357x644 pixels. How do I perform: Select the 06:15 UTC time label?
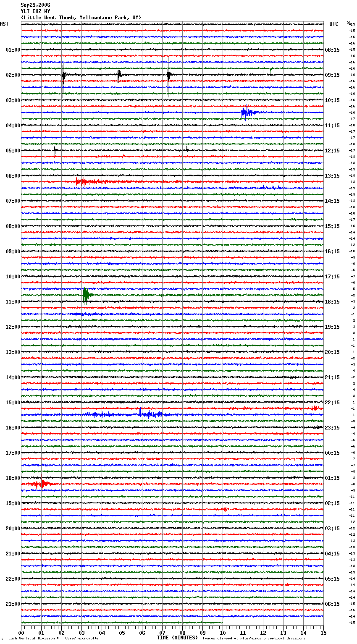tap(332, 604)
